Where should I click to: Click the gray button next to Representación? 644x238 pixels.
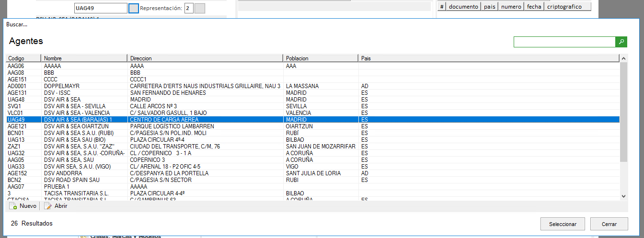click(200, 9)
